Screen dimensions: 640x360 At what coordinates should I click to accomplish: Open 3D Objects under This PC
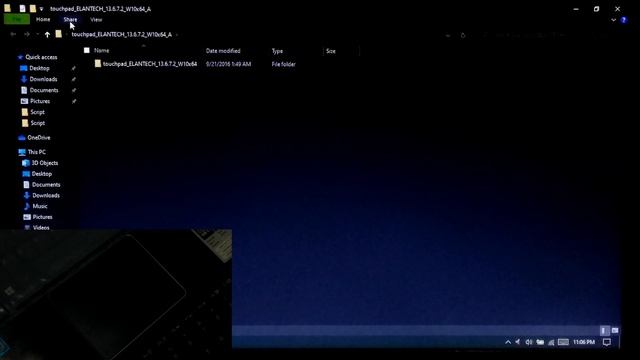(45, 163)
